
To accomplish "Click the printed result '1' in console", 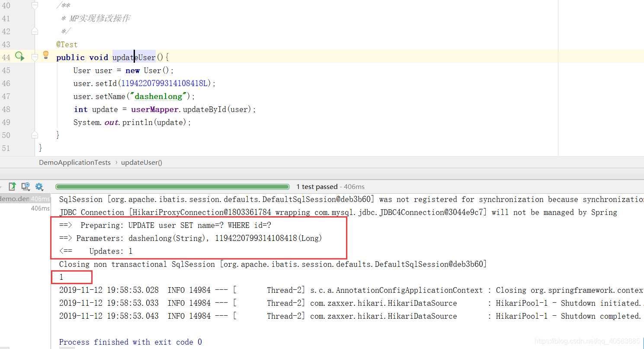I will point(61,277).
